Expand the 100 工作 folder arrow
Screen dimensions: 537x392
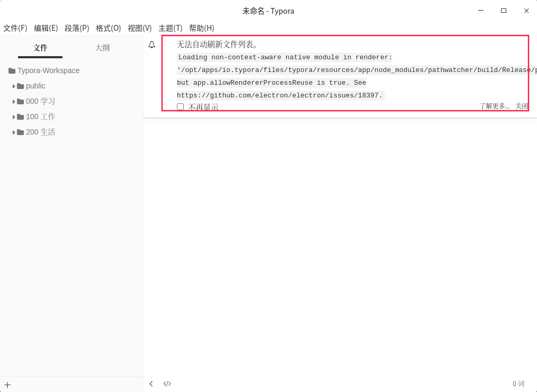coord(14,117)
